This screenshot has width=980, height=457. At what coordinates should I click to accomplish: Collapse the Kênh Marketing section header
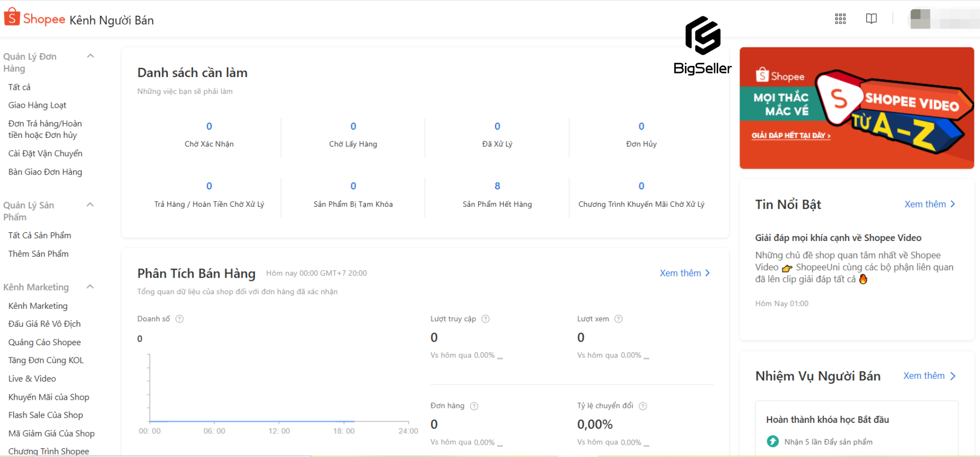[90, 287]
